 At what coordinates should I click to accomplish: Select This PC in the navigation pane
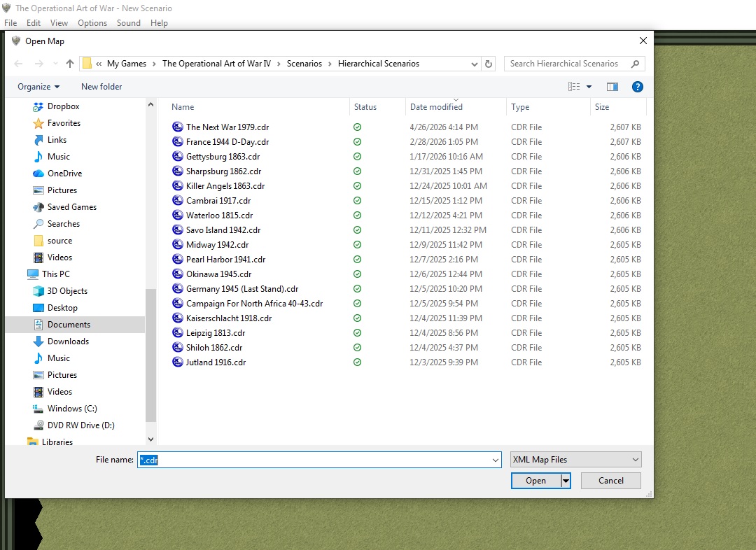(x=55, y=274)
